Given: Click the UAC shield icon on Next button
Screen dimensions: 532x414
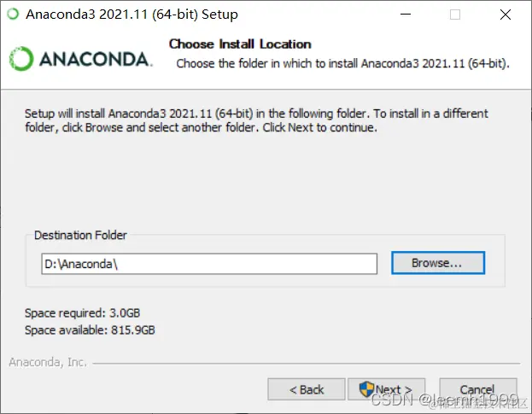Looking at the screenshot, I should (x=366, y=389).
